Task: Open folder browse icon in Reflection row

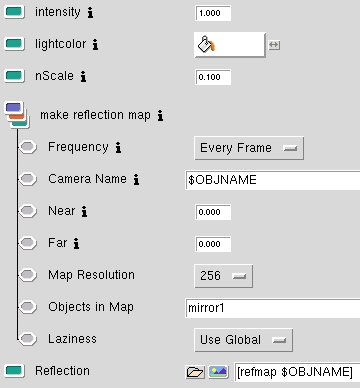Action: [x=195, y=371]
